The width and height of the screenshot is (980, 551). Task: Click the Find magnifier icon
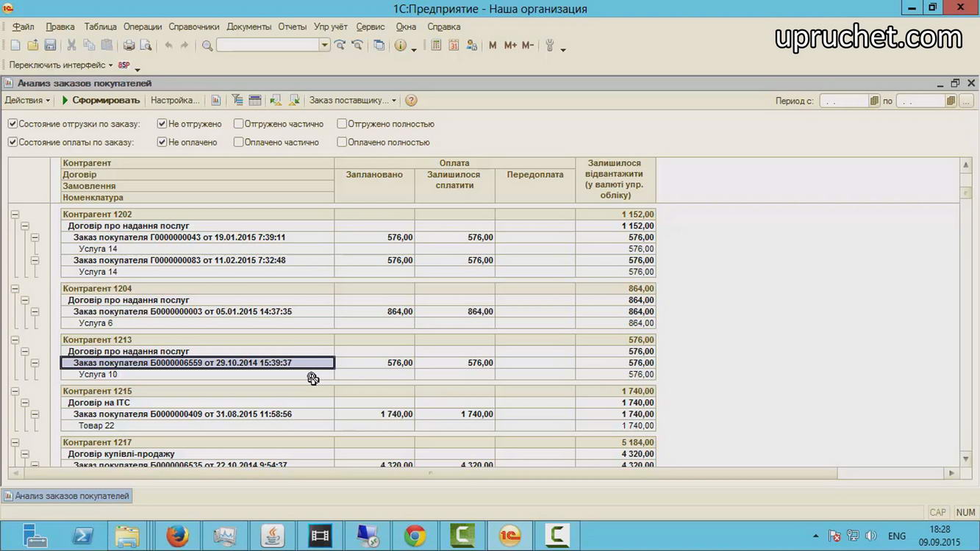click(x=207, y=46)
